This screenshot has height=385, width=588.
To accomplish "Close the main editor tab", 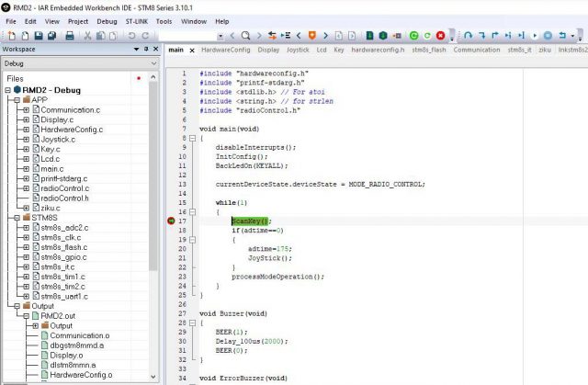I will [192, 50].
